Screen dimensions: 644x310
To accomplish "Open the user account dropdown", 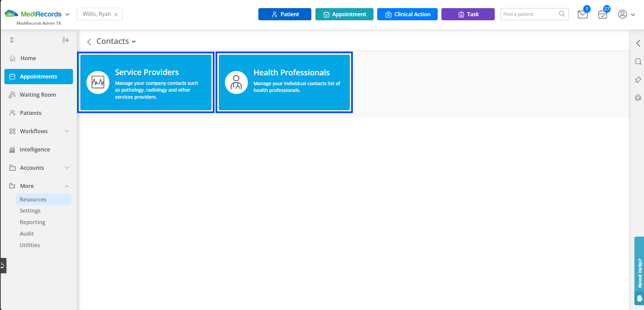I will 626,14.
